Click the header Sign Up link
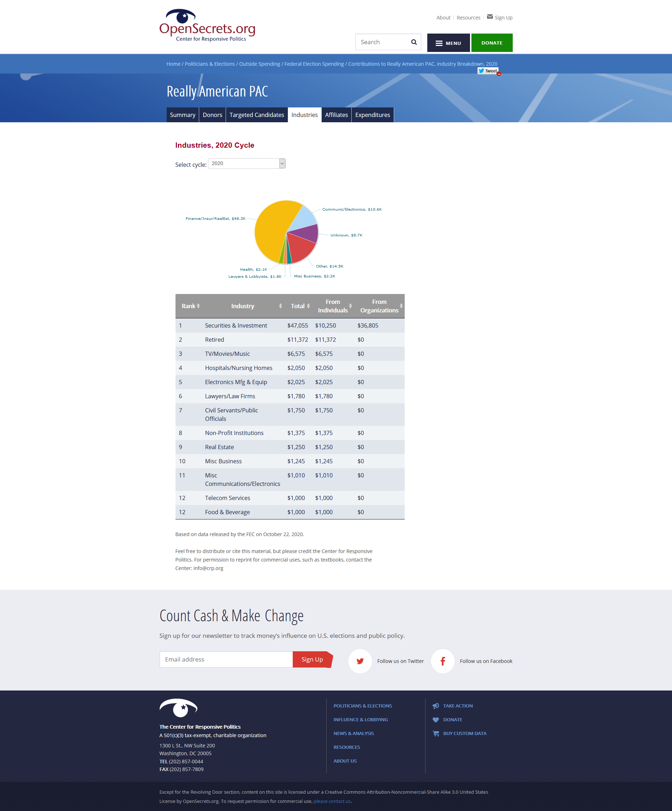This screenshot has width=672, height=811. [x=503, y=18]
